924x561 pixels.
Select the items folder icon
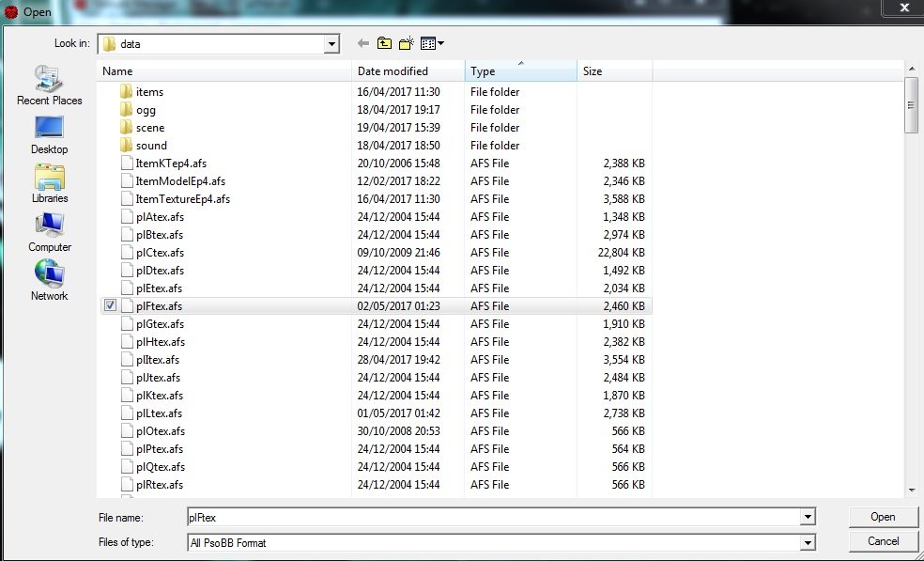coord(126,91)
